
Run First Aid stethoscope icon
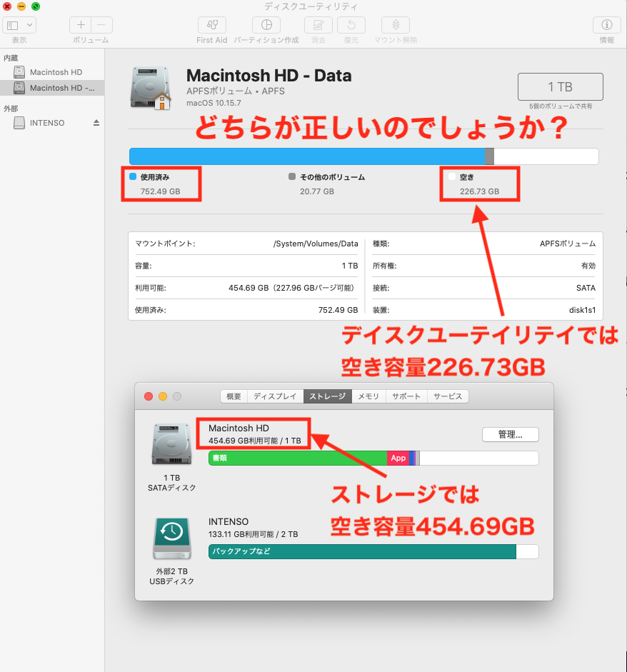point(211,25)
